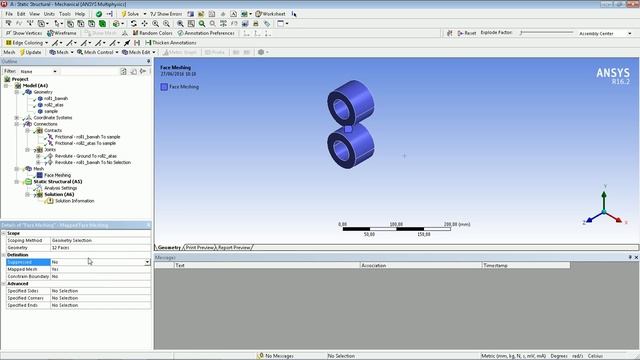Click the Face Meshing legend color swatch
This screenshot has width=640, height=360.
164,87
